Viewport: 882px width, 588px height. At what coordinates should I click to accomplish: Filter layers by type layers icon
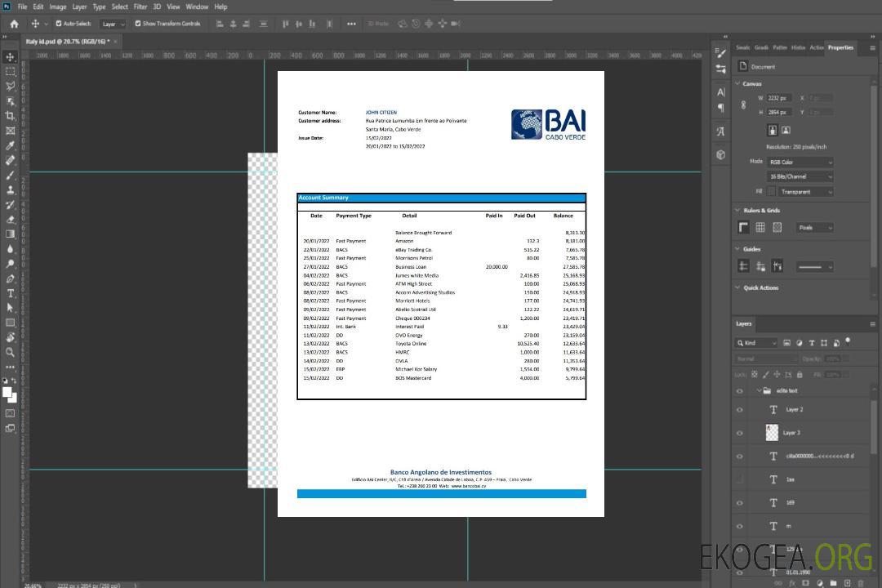812,343
